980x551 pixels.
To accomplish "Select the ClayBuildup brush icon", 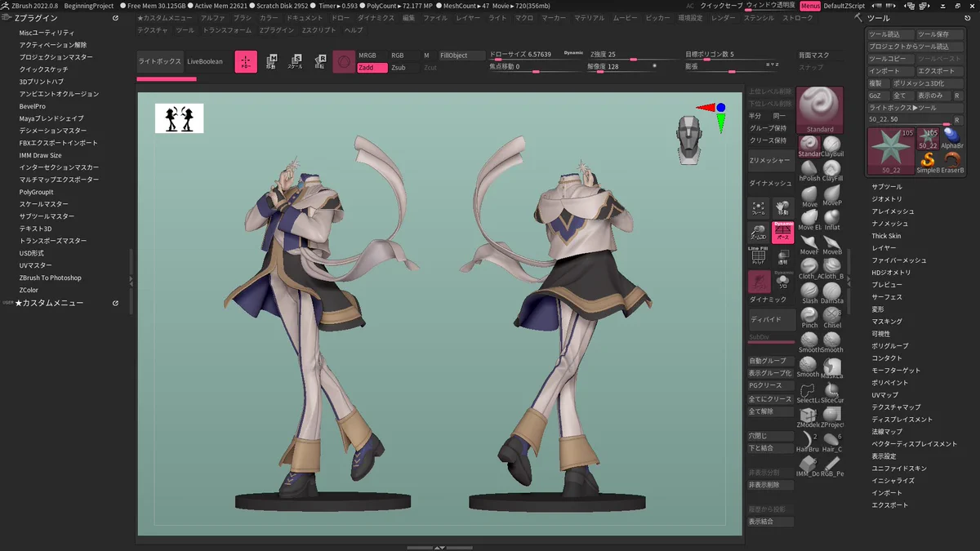I will (x=832, y=144).
